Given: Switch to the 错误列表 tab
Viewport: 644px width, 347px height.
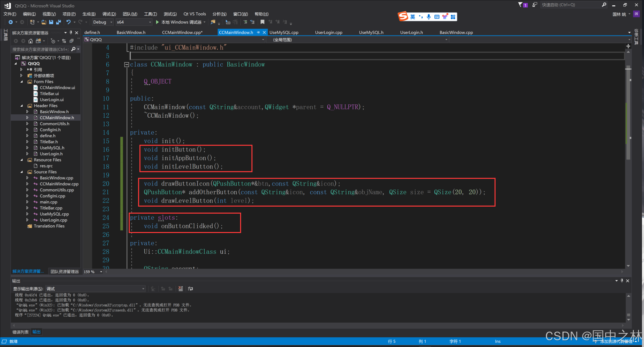Looking at the screenshot, I should point(20,332).
